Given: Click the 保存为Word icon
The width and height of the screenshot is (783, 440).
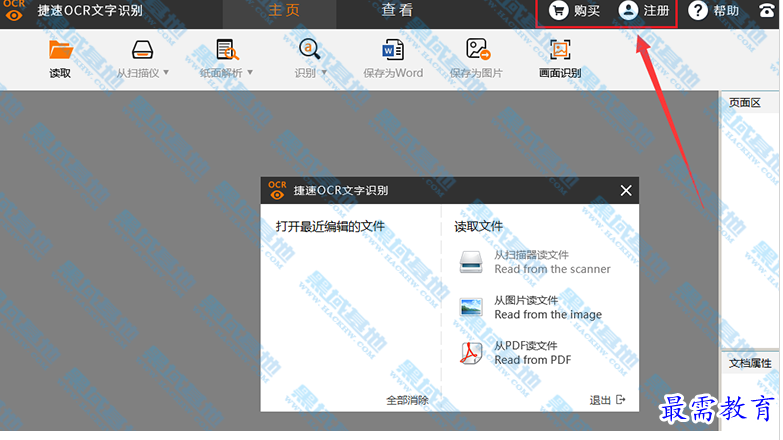Looking at the screenshot, I should [x=392, y=50].
